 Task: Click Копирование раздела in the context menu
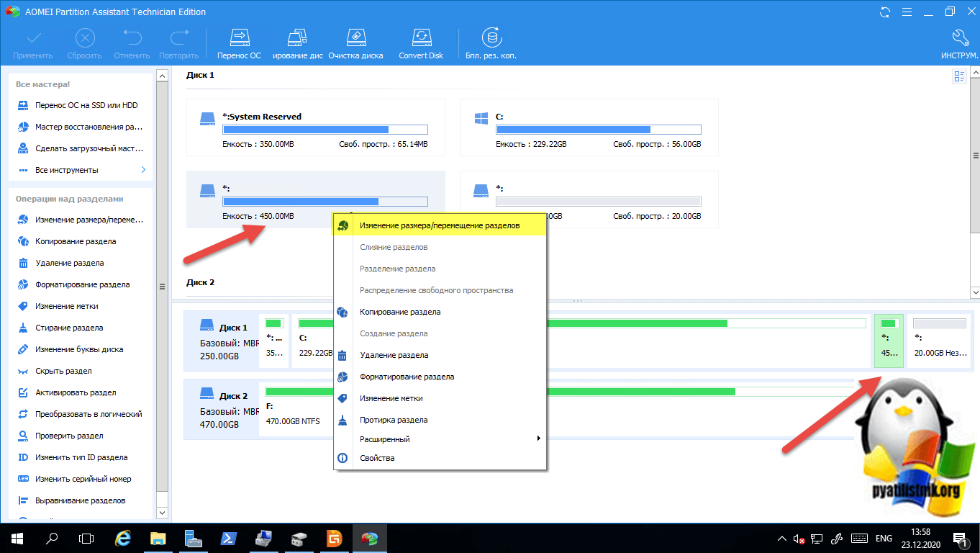[400, 312]
